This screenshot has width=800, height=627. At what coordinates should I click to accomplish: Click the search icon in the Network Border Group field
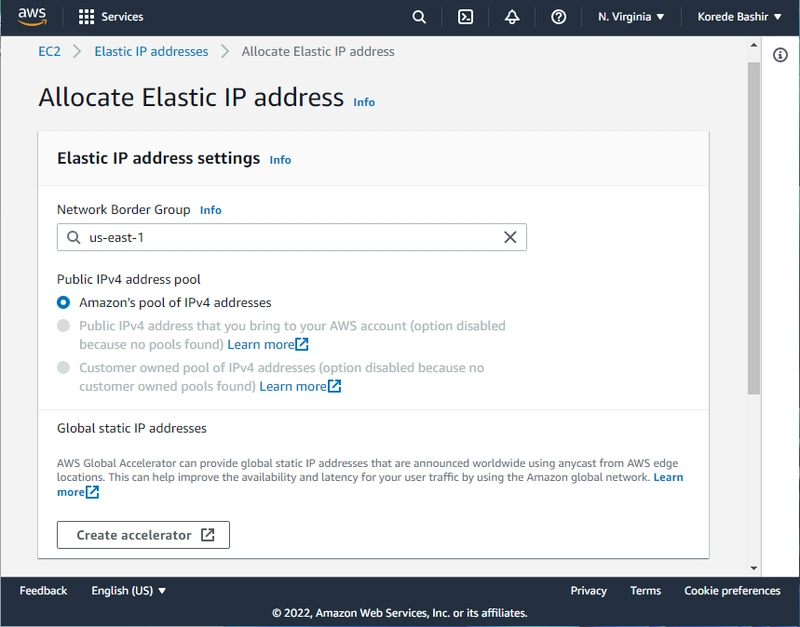click(x=74, y=237)
